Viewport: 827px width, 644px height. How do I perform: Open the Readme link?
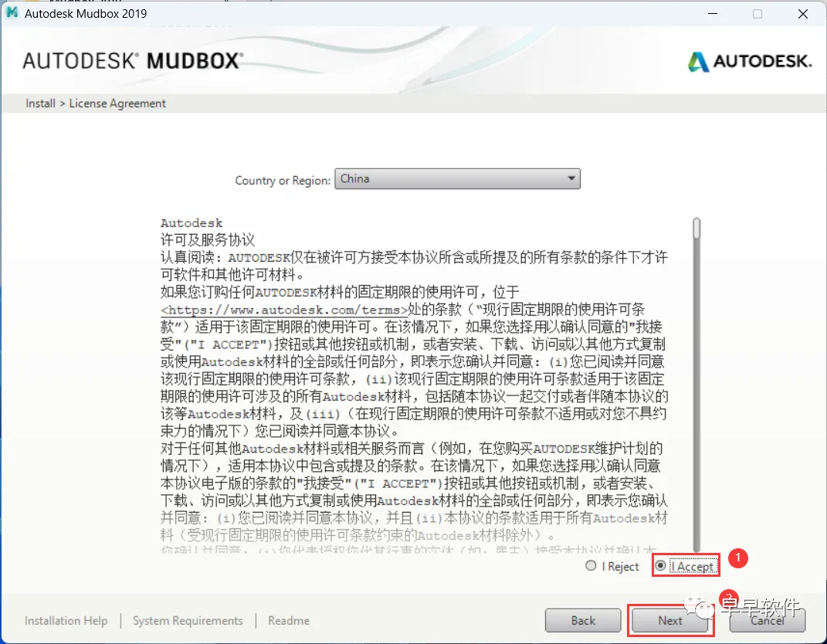[x=289, y=620]
